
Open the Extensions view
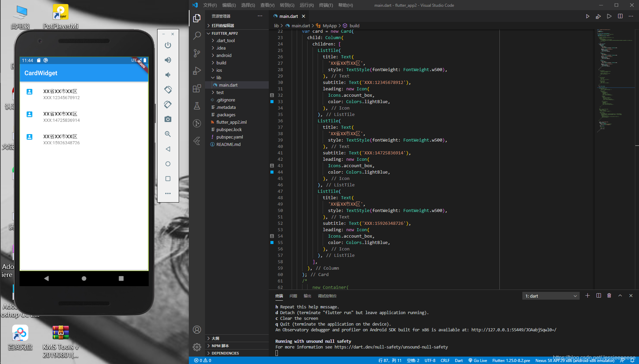(197, 89)
